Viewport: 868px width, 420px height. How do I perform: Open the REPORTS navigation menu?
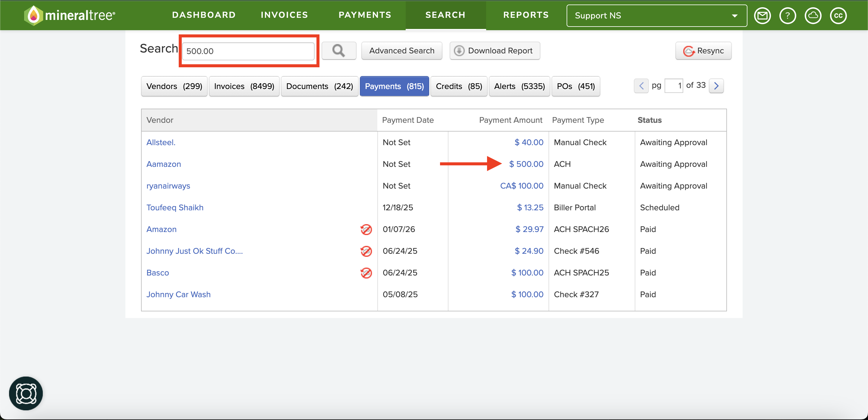point(526,15)
